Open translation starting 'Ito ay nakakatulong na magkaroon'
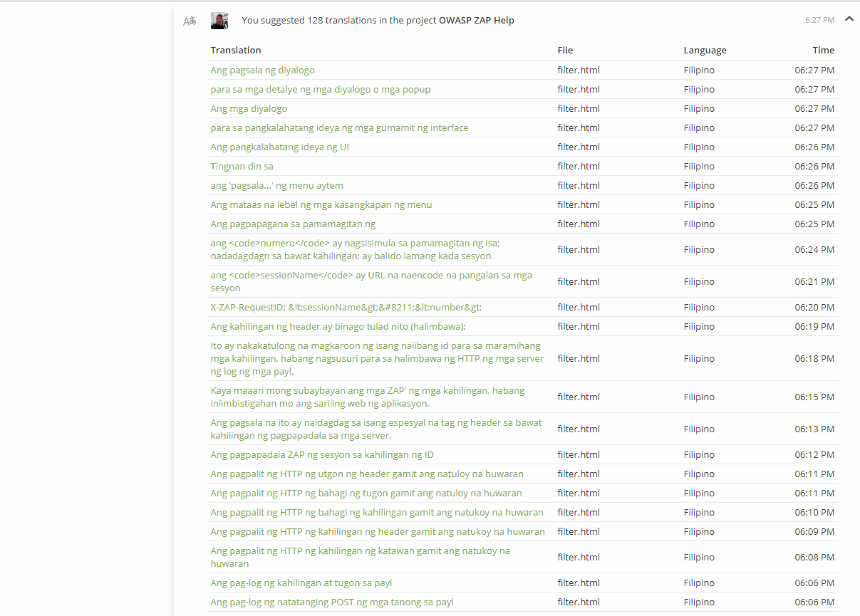The image size is (860, 616). tap(377, 358)
